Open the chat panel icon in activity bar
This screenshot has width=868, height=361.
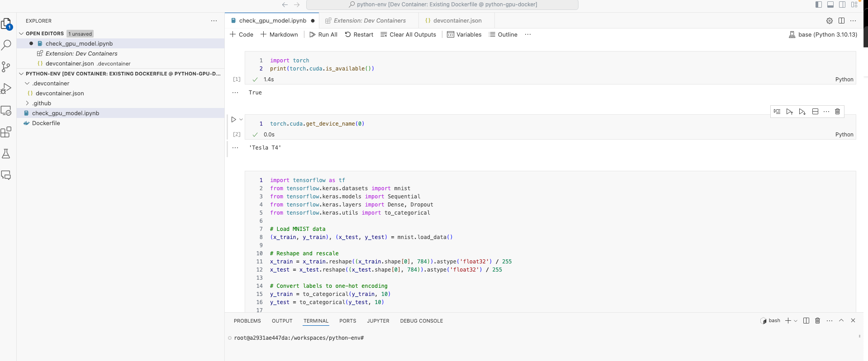tap(6, 175)
